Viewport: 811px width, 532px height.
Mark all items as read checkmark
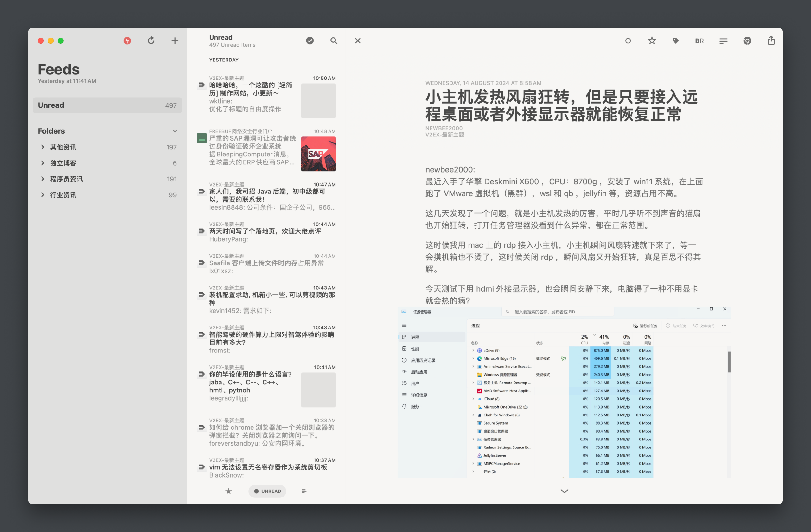pyautogui.click(x=310, y=41)
